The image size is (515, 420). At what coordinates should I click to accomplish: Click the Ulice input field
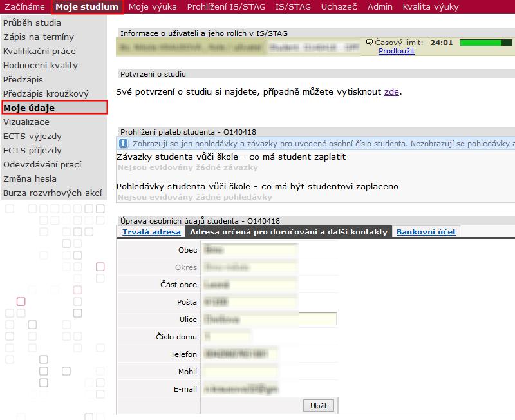(x=269, y=319)
